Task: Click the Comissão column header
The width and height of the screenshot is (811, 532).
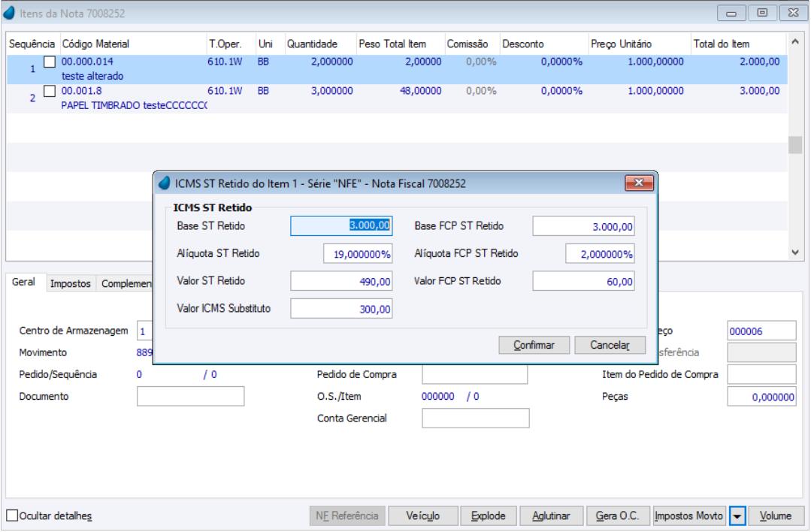Action: point(472,44)
